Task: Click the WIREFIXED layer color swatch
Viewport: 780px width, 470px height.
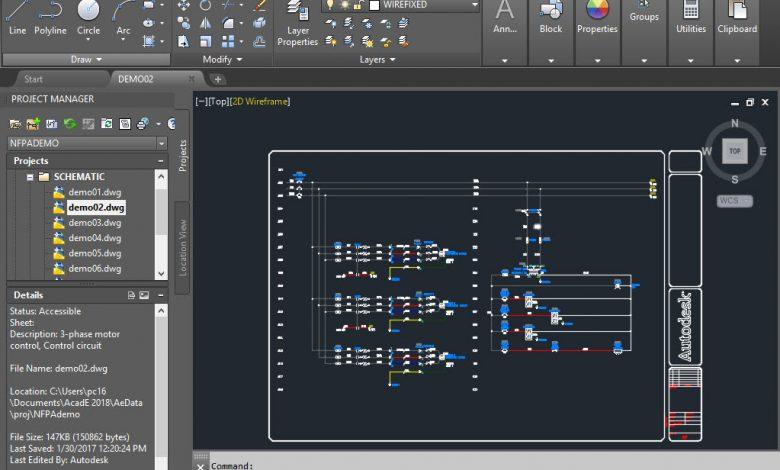Action: pos(374,5)
